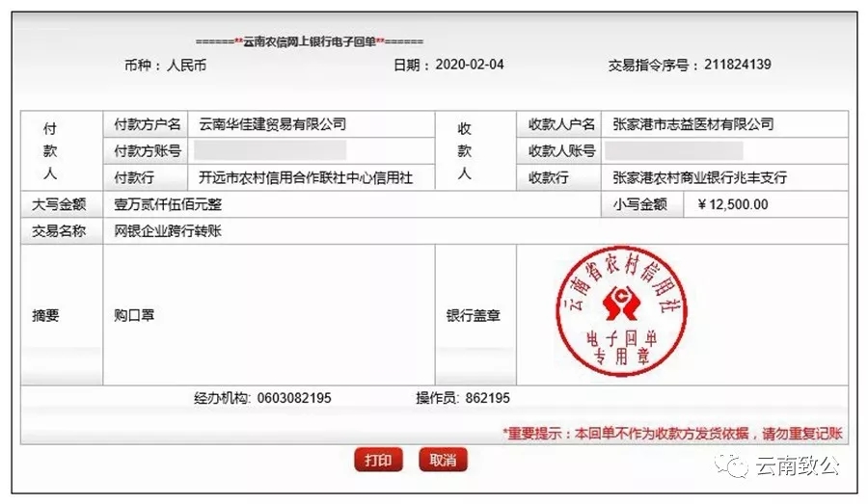Click the 收款行 label cell
Viewport: 868px width, 504px height.
(x=559, y=177)
